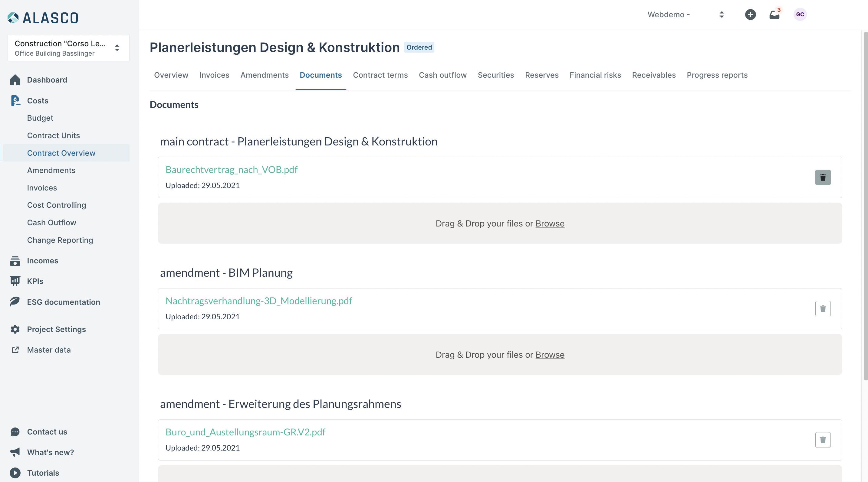
Task: Click the KPIs chart icon
Action: [15, 281]
